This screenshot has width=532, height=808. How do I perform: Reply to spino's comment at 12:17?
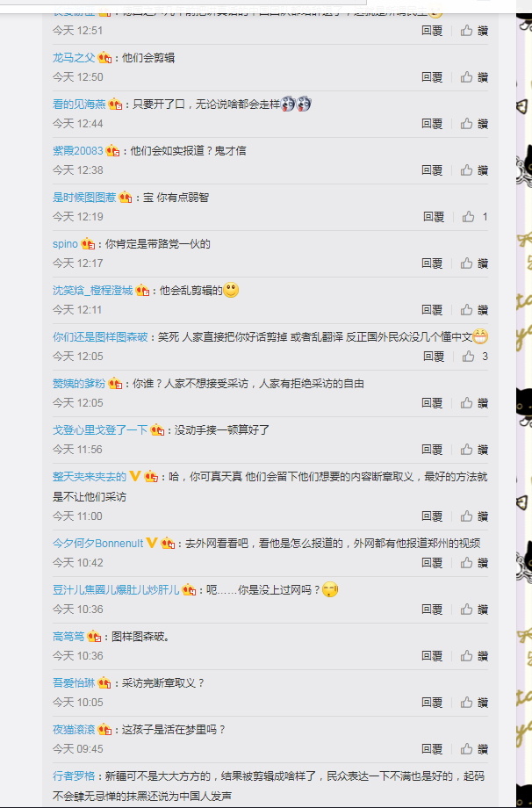point(432,263)
